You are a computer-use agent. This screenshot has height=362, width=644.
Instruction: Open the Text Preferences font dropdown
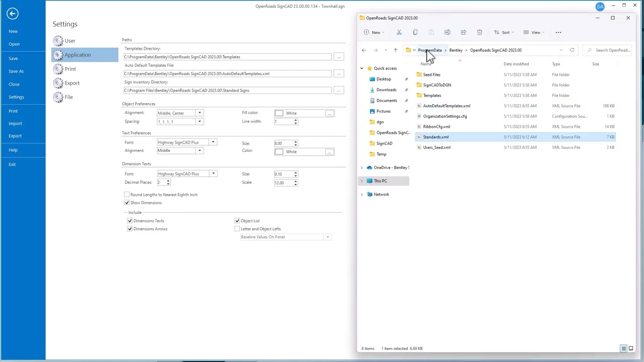click(x=213, y=142)
